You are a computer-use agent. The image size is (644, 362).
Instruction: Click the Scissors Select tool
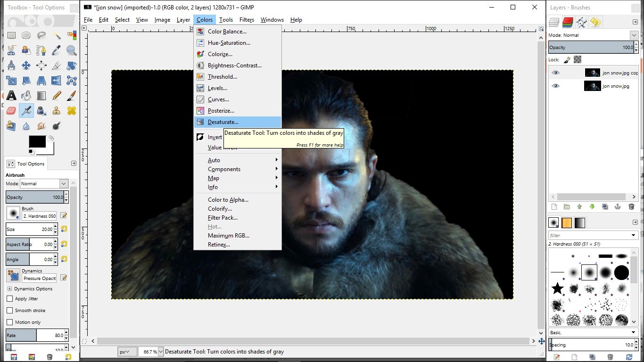[x=11, y=50]
